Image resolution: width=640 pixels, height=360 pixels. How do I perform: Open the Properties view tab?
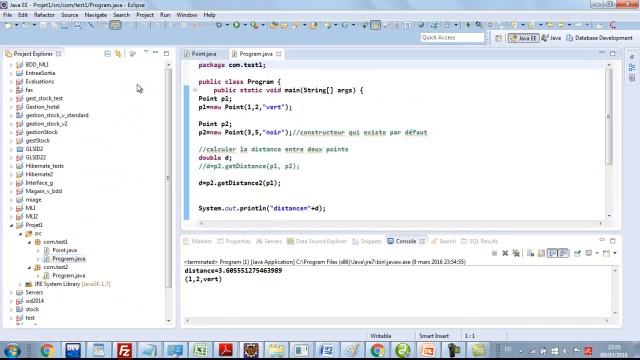coord(234,241)
